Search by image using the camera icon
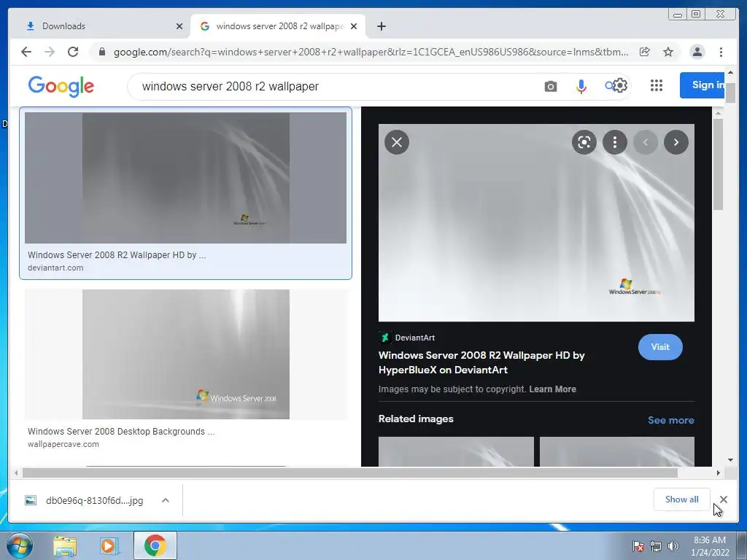747x560 pixels. click(551, 86)
